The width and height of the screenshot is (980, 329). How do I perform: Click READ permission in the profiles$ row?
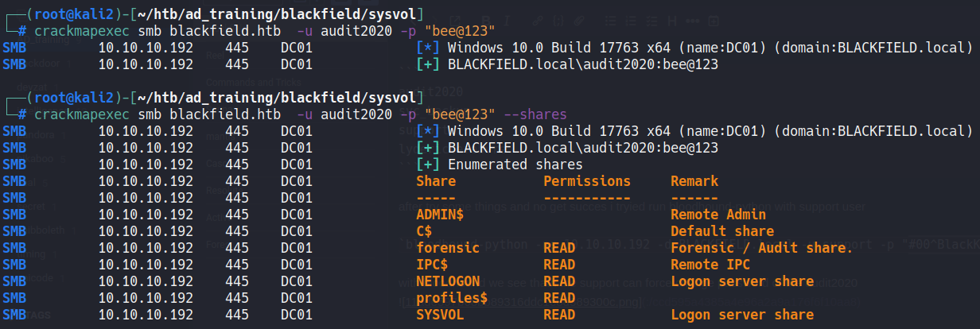pyautogui.click(x=559, y=298)
